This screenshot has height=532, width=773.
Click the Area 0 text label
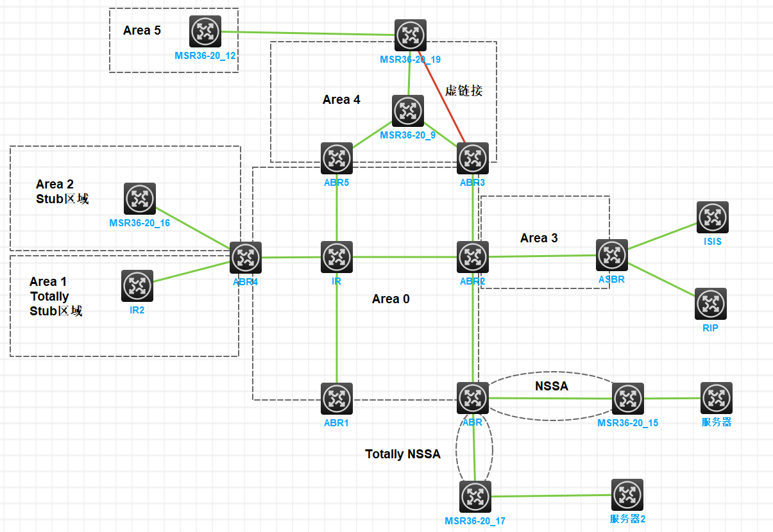[391, 299]
